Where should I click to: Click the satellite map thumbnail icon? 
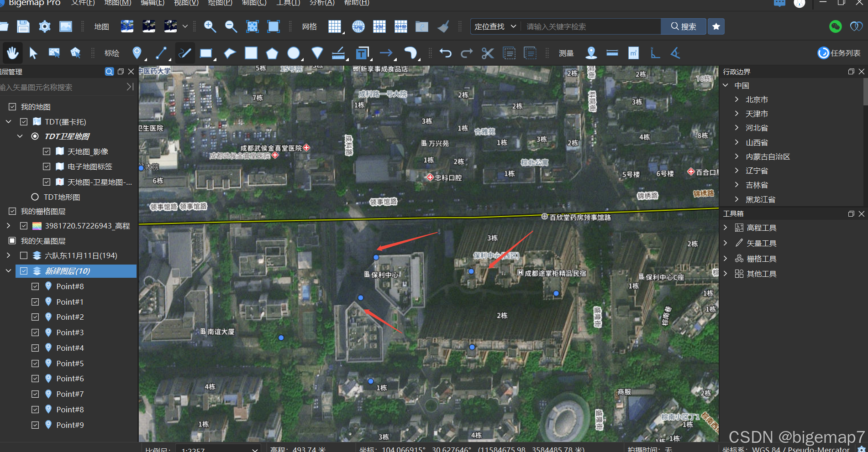pyautogui.click(x=127, y=26)
